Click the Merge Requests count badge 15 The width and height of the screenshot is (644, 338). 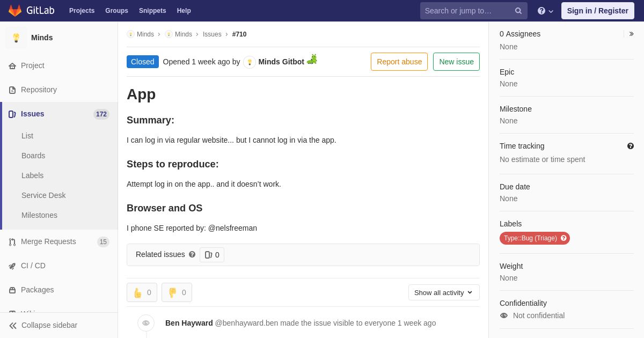tap(103, 242)
